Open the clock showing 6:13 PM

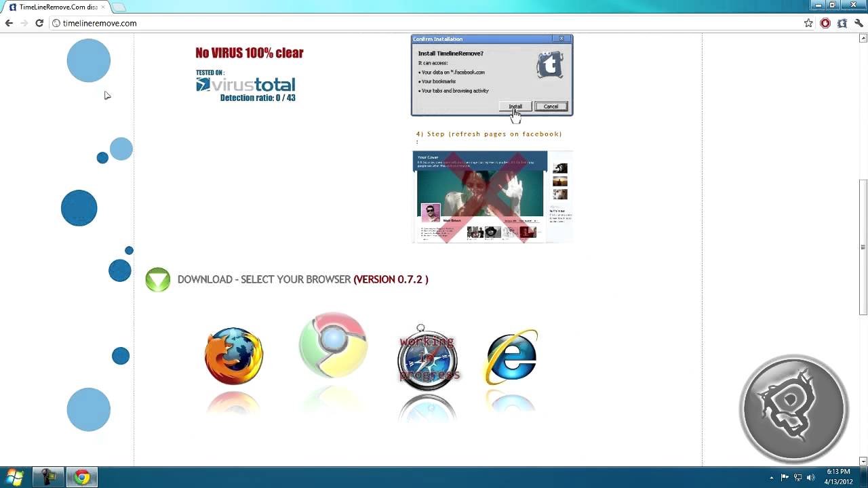pyautogui.click(x=839, y=476)
